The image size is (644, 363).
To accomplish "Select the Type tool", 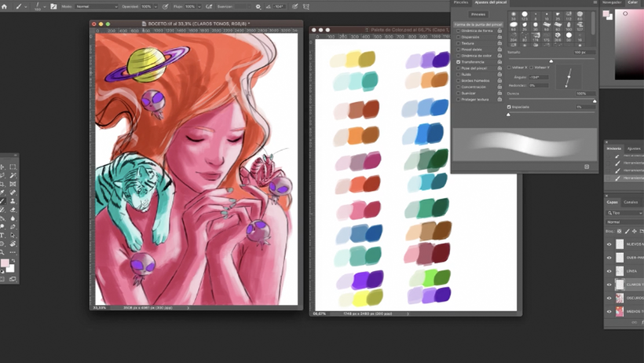I will click(x=3, y=236).
